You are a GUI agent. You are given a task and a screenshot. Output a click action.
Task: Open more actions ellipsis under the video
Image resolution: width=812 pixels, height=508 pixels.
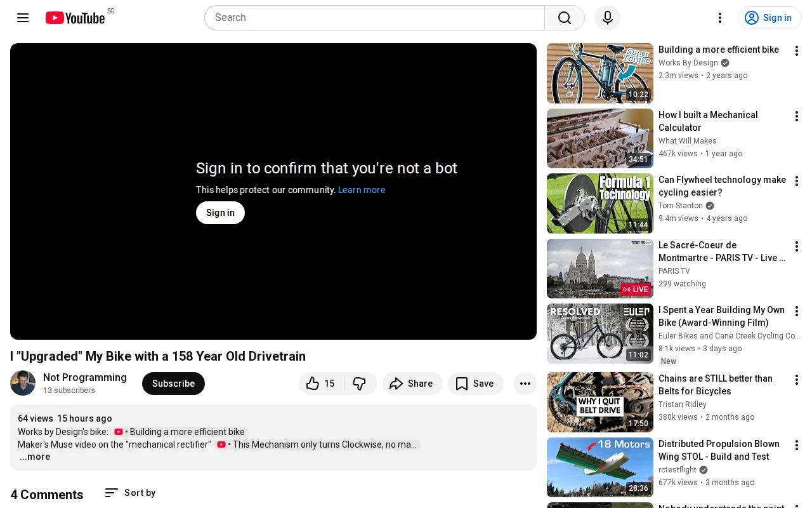coord(525,384)
